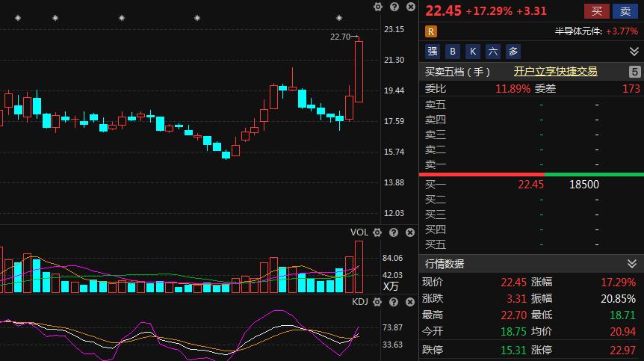Click the B tag icon

(453, 52)
